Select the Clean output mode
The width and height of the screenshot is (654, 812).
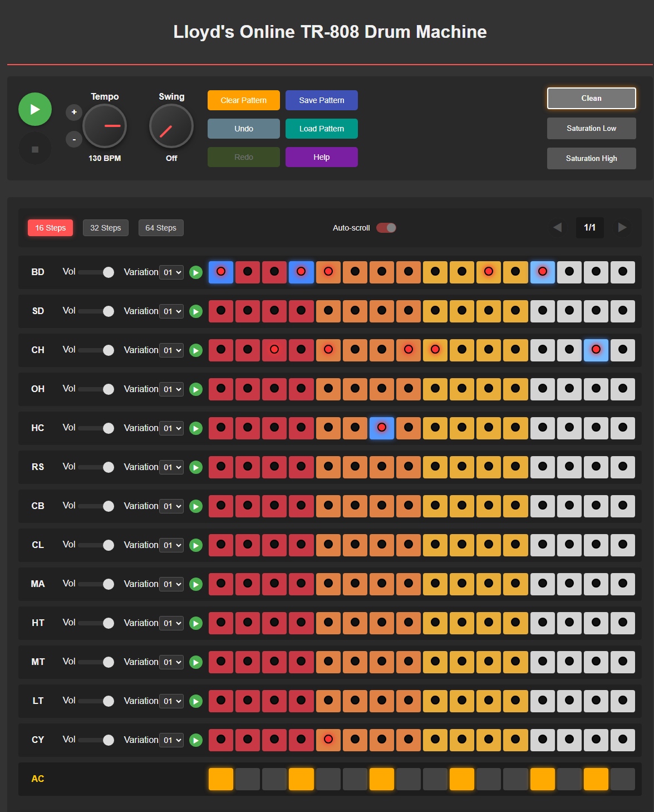[592, 98]
